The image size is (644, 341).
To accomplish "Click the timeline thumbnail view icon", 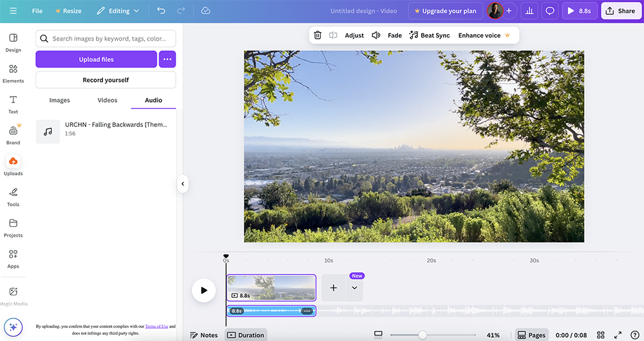I will [x=378, y=335].
